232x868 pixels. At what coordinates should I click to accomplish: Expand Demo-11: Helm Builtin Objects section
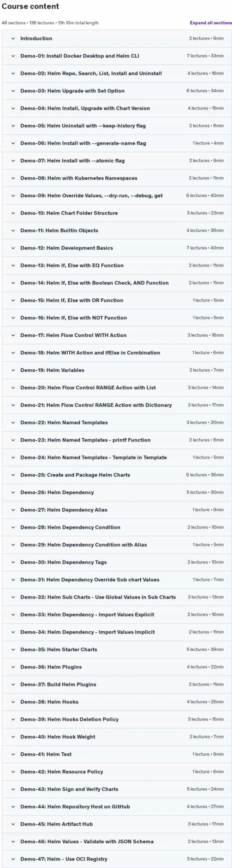pyautogui.click(x=117, y=231)
